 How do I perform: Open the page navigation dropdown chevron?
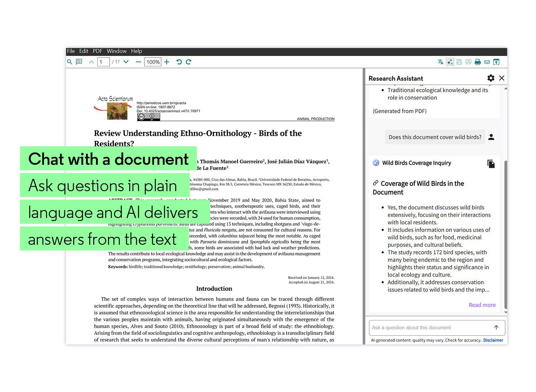coord(126,62)
